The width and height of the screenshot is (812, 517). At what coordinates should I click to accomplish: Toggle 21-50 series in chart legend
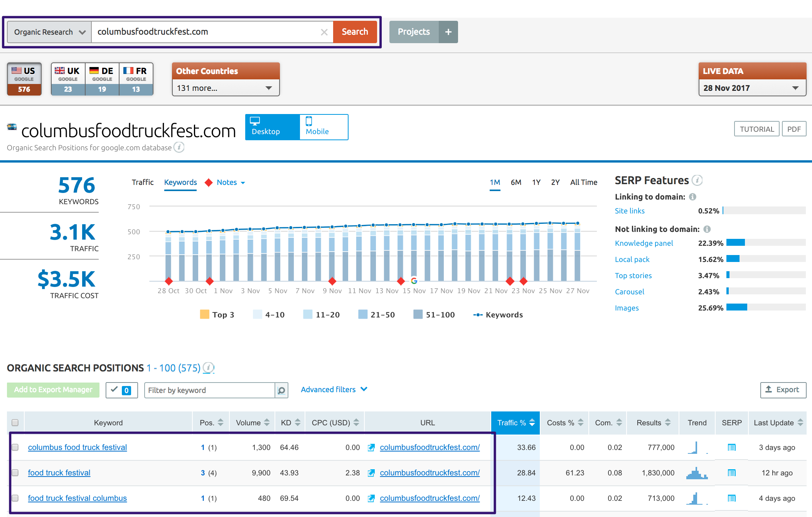(377, 315)
